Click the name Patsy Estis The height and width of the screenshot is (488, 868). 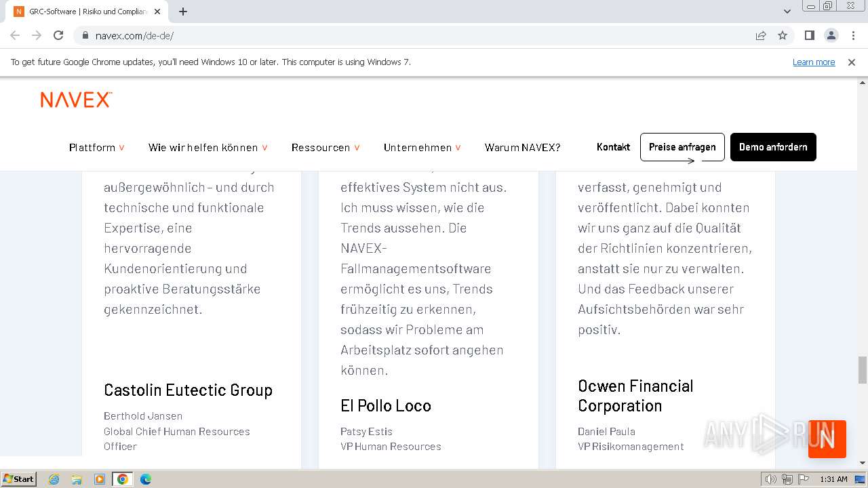tap(366, 432)
